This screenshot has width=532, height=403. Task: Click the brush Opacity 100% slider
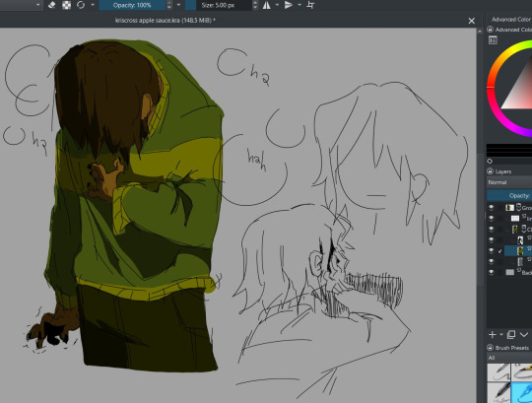pyautogui.click(x=132, y=5)
